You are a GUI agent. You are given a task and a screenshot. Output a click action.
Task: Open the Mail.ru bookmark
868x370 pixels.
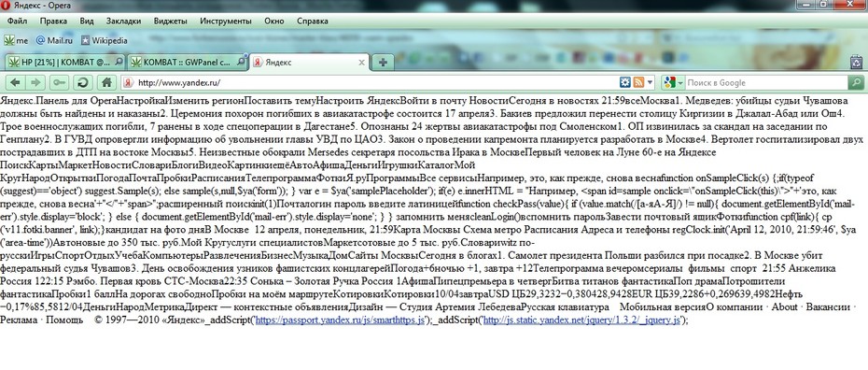click(54, 40)
